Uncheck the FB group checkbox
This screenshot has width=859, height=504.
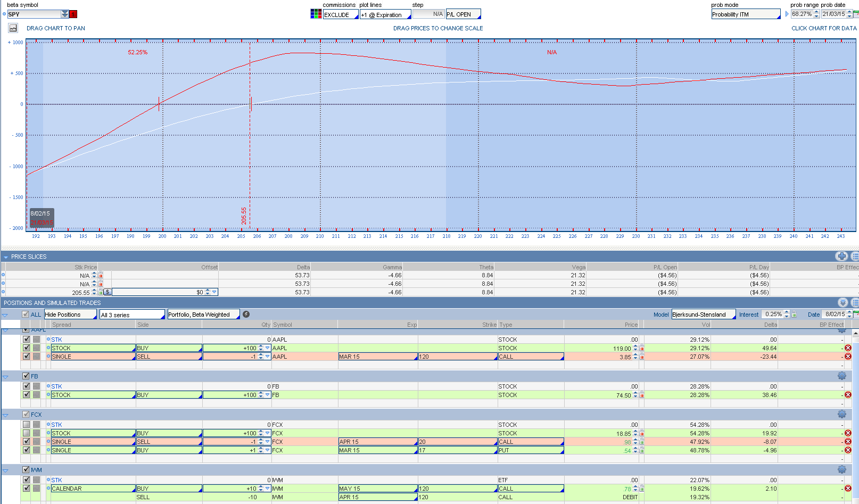tap(26, 376)
